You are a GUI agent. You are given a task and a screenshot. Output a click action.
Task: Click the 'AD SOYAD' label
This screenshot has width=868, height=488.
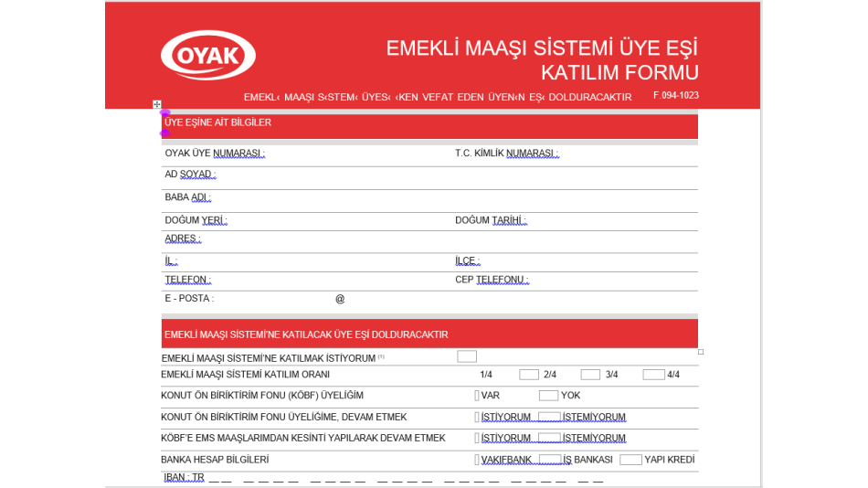(190, 175)
